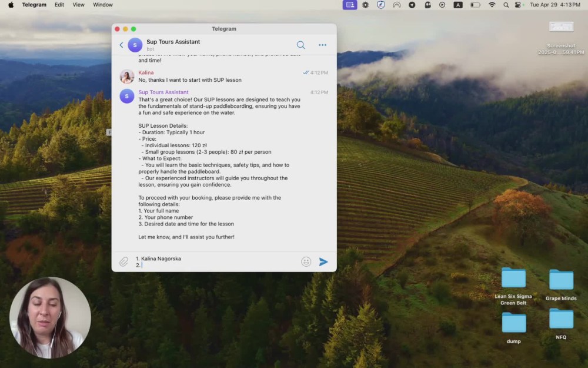Open the Sup Tours Assistant sender name in message
588x368 pixels.
[163, 92]
